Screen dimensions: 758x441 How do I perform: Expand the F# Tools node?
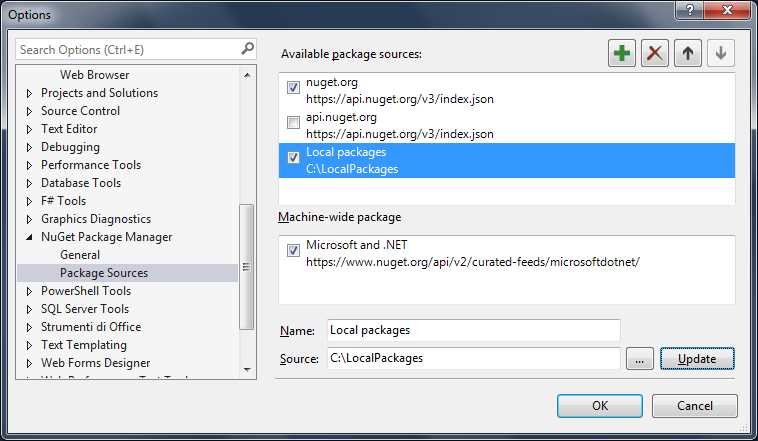29,201
